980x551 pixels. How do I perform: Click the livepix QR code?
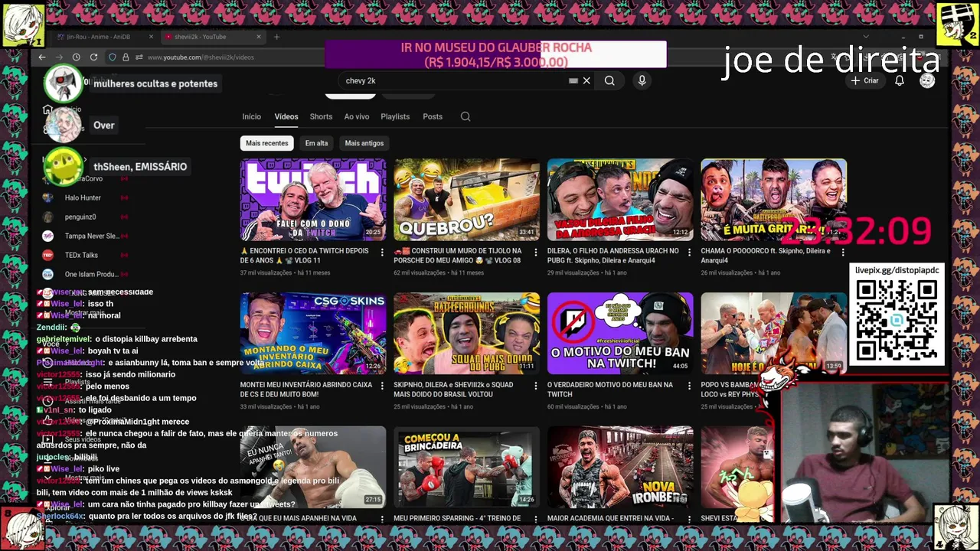pos(897,320)
